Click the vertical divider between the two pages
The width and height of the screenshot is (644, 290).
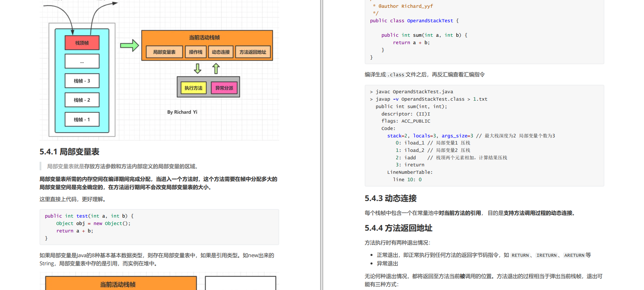click(322, 145)
